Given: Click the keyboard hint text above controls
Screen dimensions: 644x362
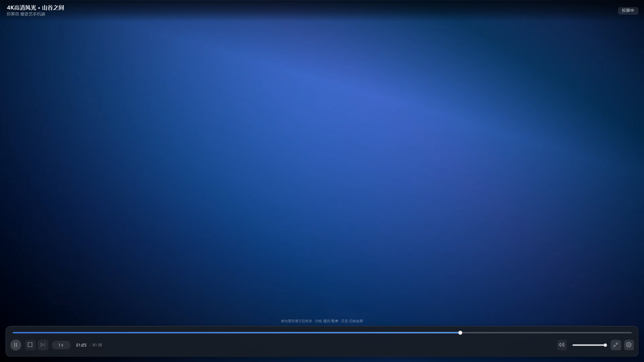Looking at the screenshot, I should point(322,321).
